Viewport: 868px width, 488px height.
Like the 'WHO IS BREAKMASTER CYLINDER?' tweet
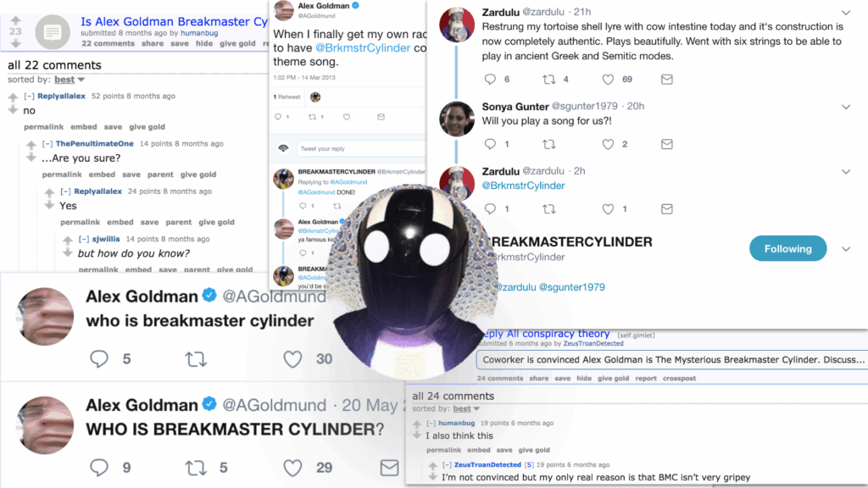pyautogui.click(x=292, y=468)
